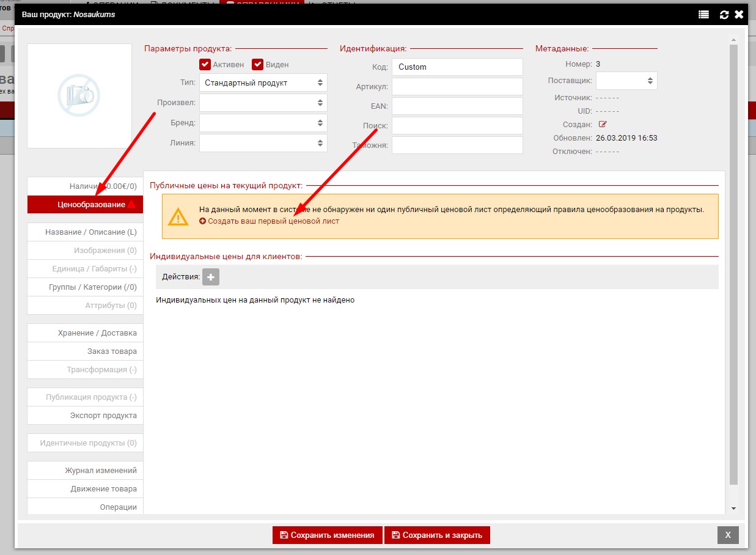Click Сохранить и закрыть button
The width and height of the screenshot is (756, 555).
[437, 535]
